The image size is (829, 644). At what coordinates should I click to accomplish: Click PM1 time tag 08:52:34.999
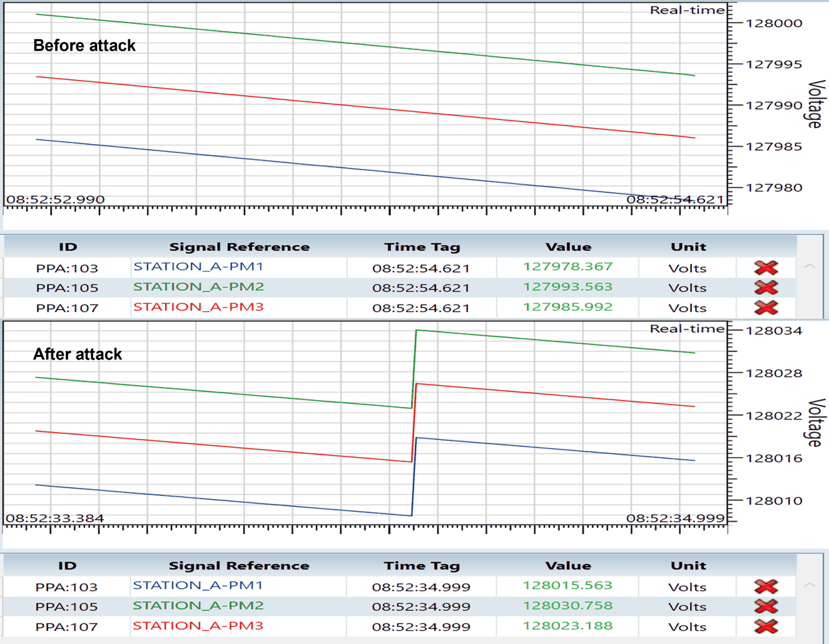421,587
